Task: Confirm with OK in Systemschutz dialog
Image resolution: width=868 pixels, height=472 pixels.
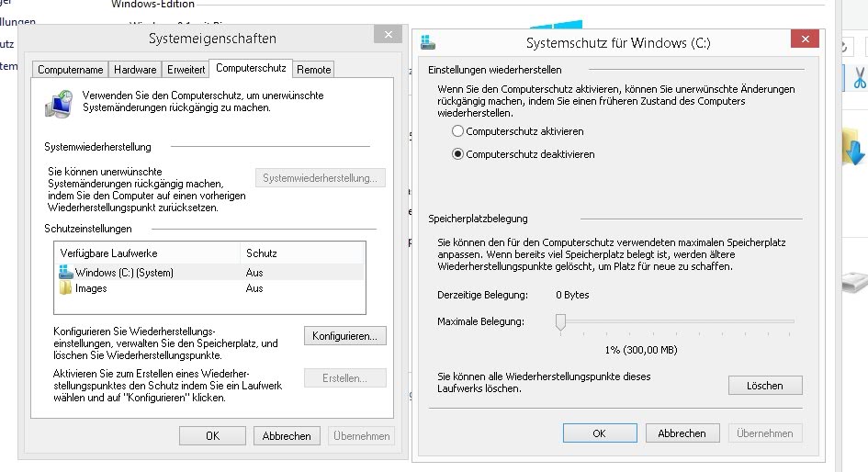Action: [x=599, y=433]
